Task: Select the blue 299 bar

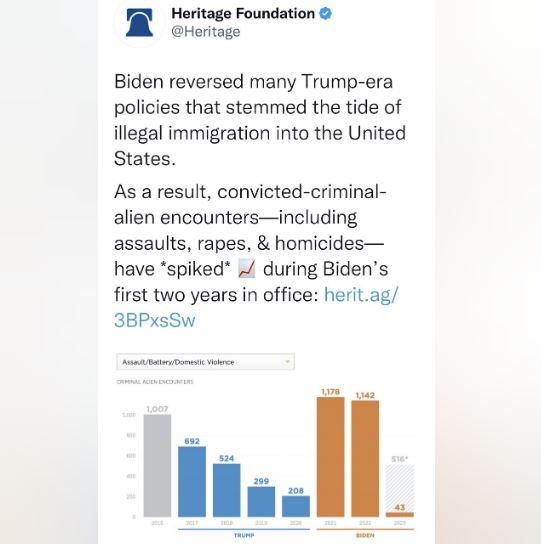Action: pyautogui.click(x=261, y=502)
